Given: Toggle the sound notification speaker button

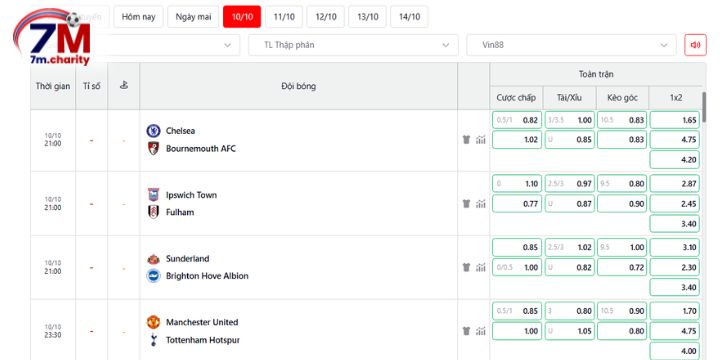Looking at the screenshot, I should 695,45.
